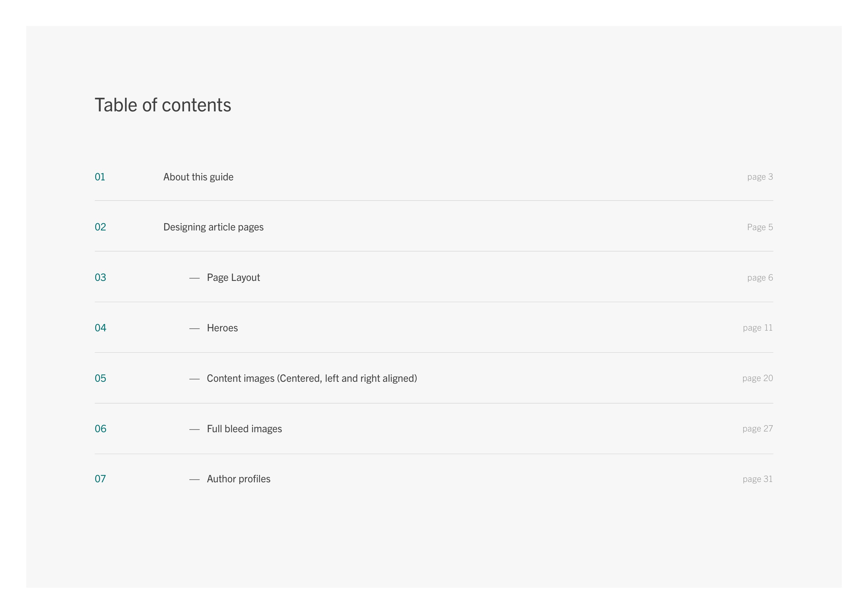Click section number 01
This screenshot has width=868, height=614.
[100, 177]
